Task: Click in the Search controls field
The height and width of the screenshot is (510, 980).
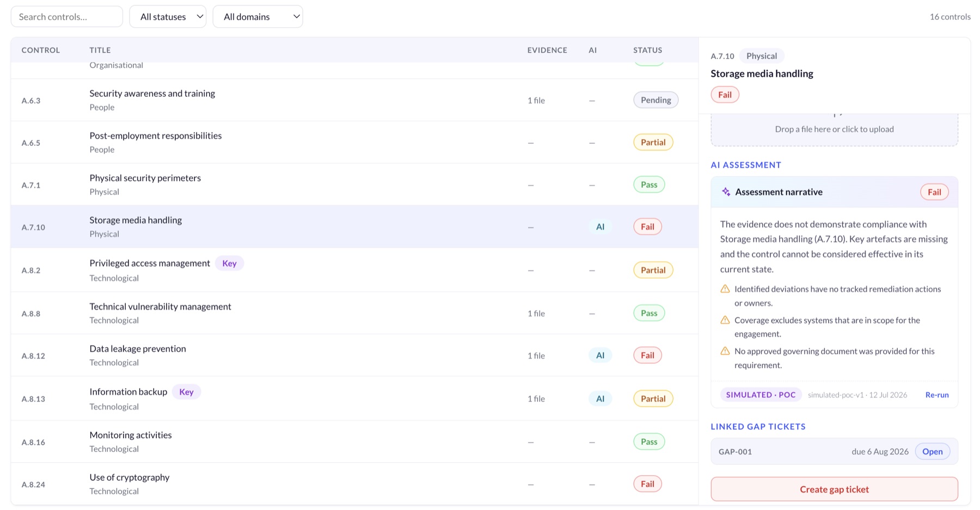Action: click(x=67, y=17)
